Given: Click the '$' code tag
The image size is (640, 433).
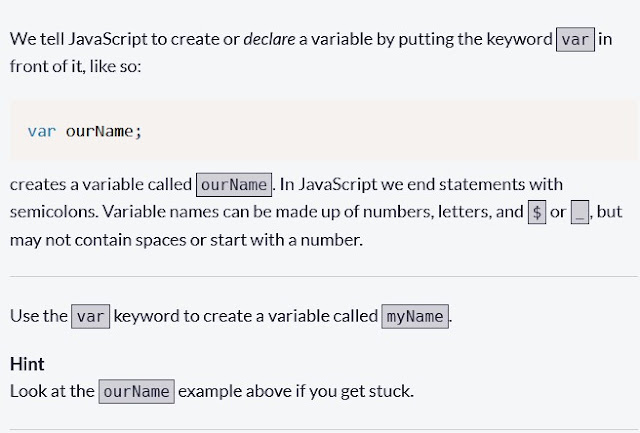Looking at the screenshot, I should coord(536,212).
